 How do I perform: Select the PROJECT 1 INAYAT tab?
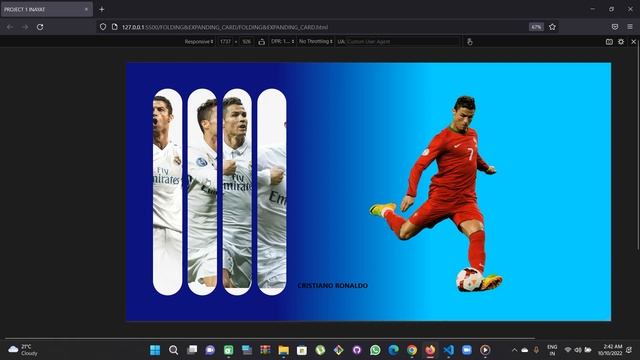click(47, 9)
